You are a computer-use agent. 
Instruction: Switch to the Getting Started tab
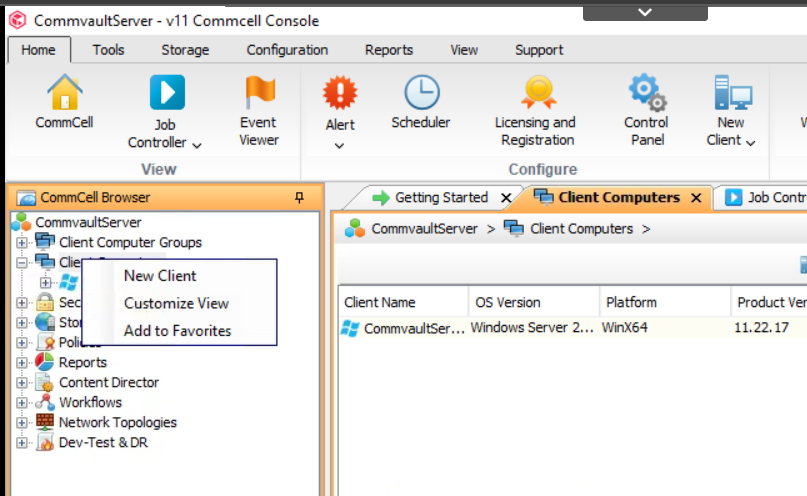point(441,198)
